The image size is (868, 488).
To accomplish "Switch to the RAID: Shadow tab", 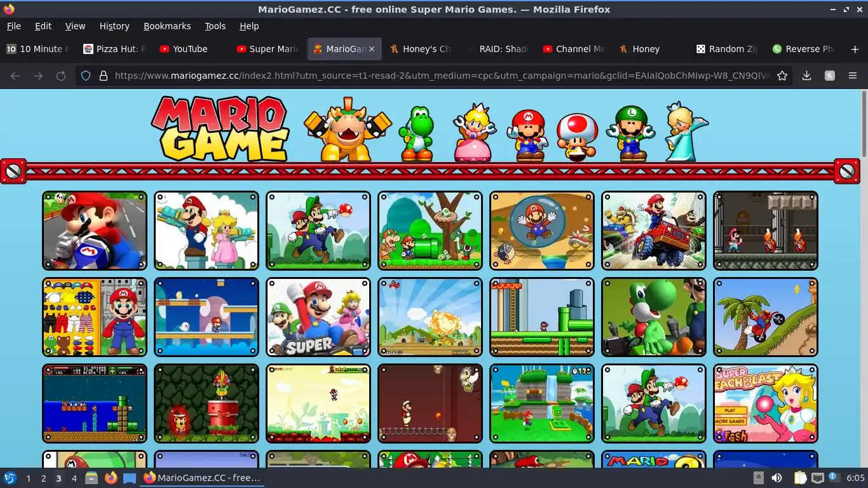I will point(499,49).
